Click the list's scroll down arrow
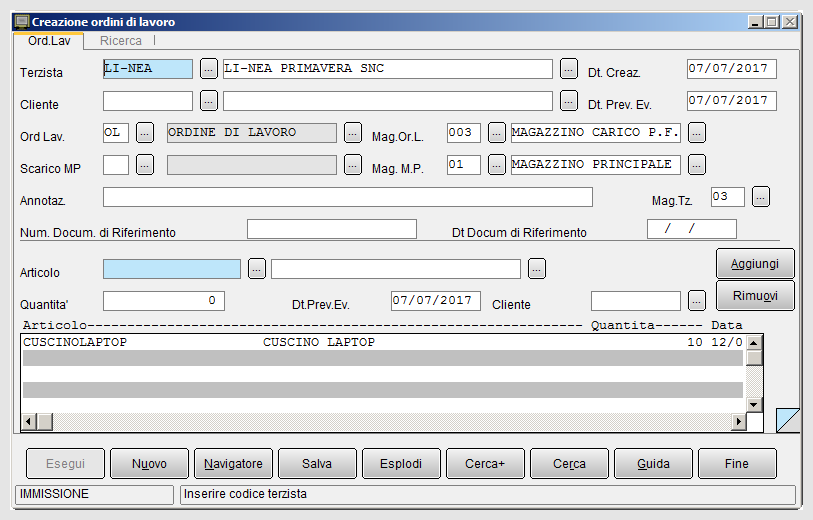813x520 pixels. coord(754,405)
